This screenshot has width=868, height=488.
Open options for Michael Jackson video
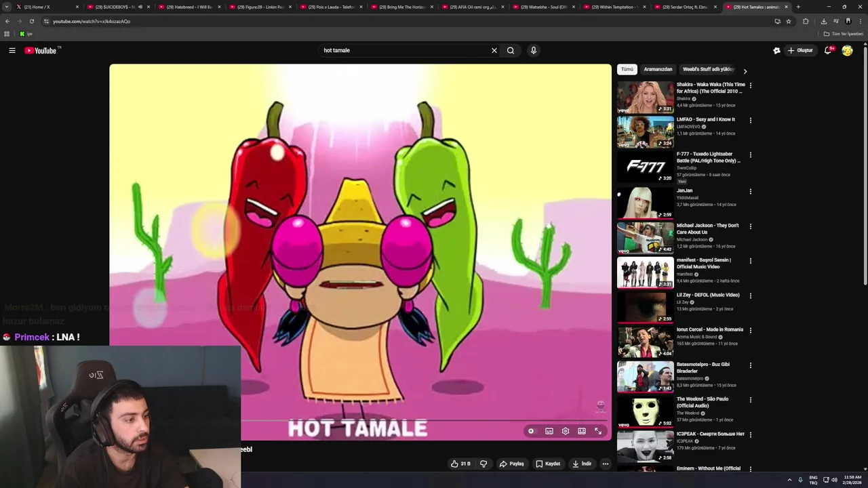750,226
